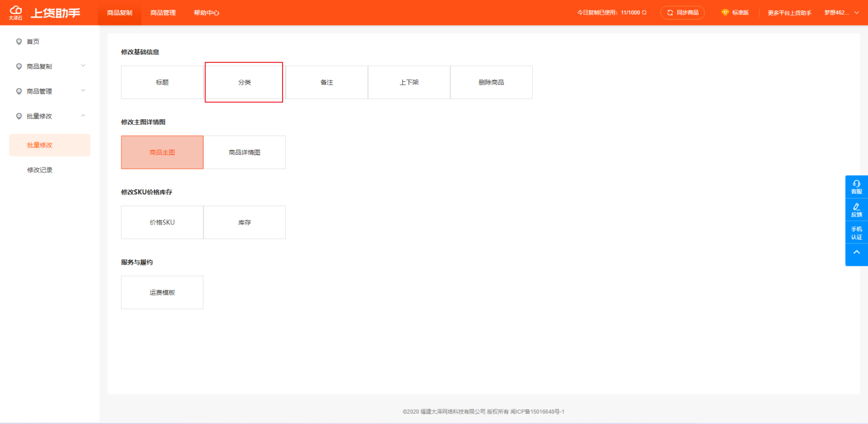This screenshot has width=868, height=424.
Task: Collapse the 批量修改 sidebar group chevron
Action: tap(83, 116)
